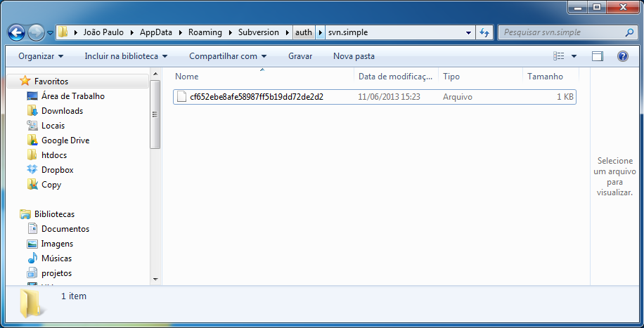Viewport: 644px width, 328px height.
Task: Navigate to Roaming breadcrumb segment
Action: tap(205, 32)
